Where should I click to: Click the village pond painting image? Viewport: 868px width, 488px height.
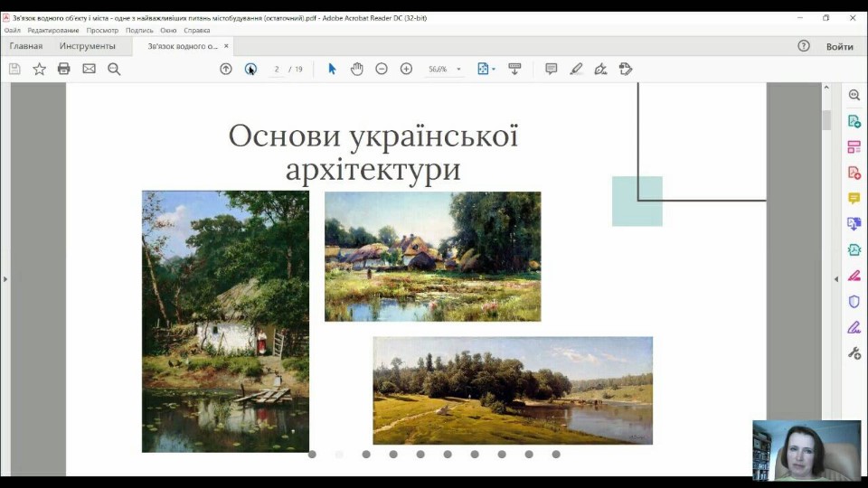pyautogui.click(x=433, y=256)
